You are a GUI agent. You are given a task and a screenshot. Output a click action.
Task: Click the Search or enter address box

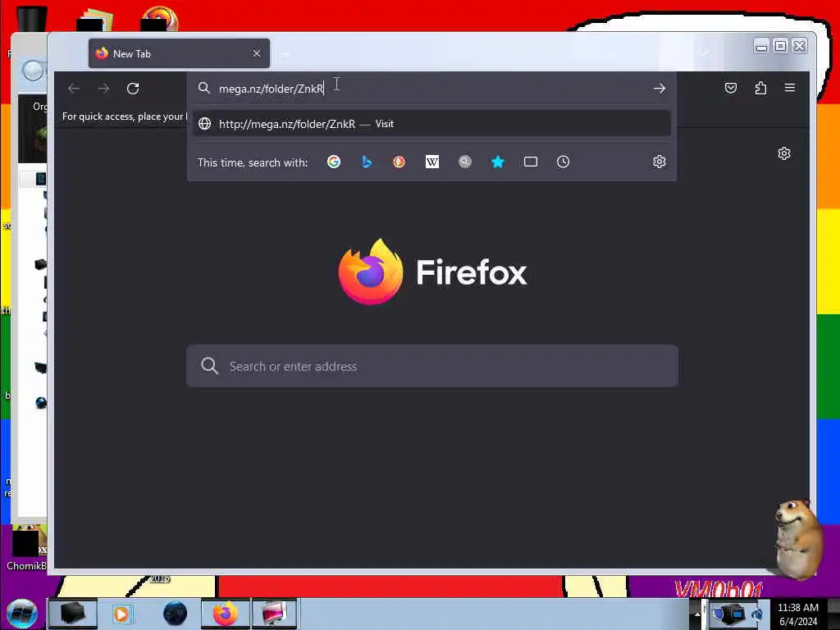pyautogui.click(x=431, y=367)
